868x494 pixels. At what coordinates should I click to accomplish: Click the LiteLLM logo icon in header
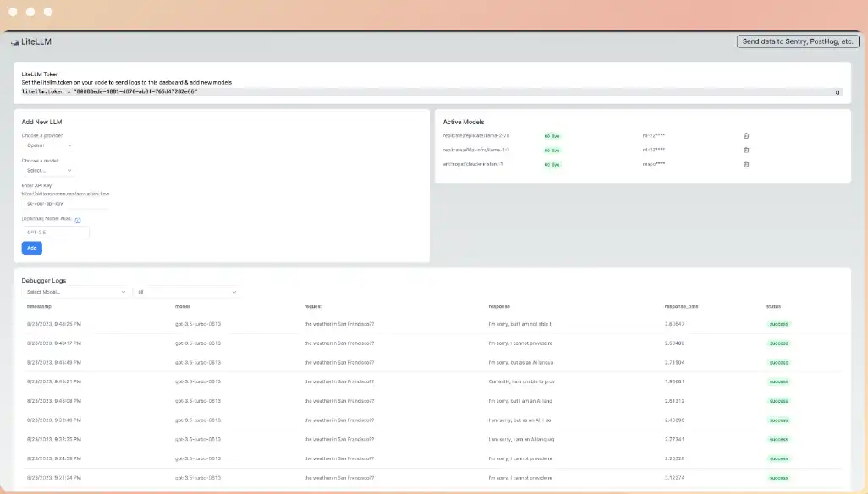(15, 42)
